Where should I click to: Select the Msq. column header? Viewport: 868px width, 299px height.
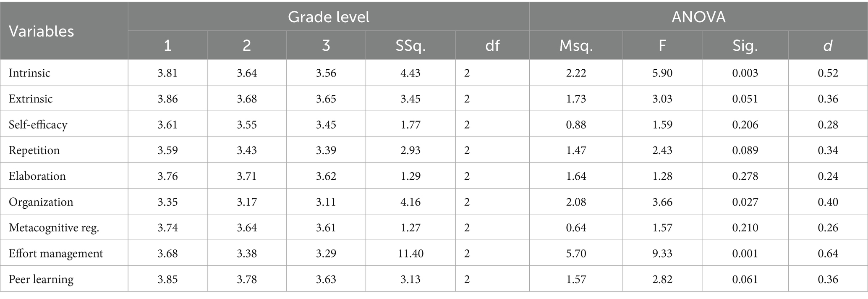576,45
